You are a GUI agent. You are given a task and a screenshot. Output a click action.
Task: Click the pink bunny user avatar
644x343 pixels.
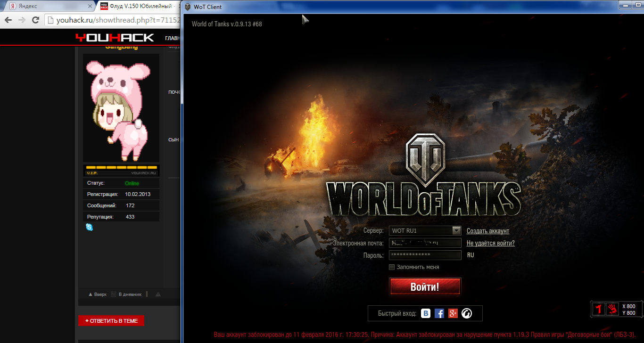pos(121,108)
